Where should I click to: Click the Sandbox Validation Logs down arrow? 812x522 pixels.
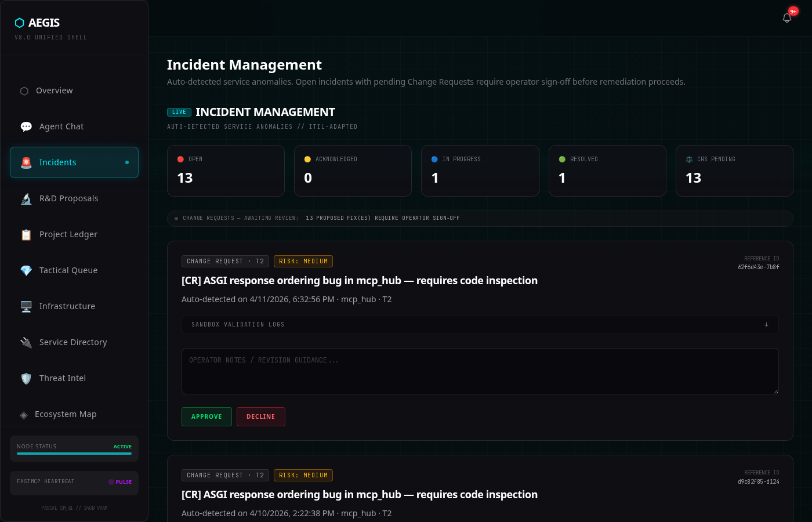pos(766,324)
